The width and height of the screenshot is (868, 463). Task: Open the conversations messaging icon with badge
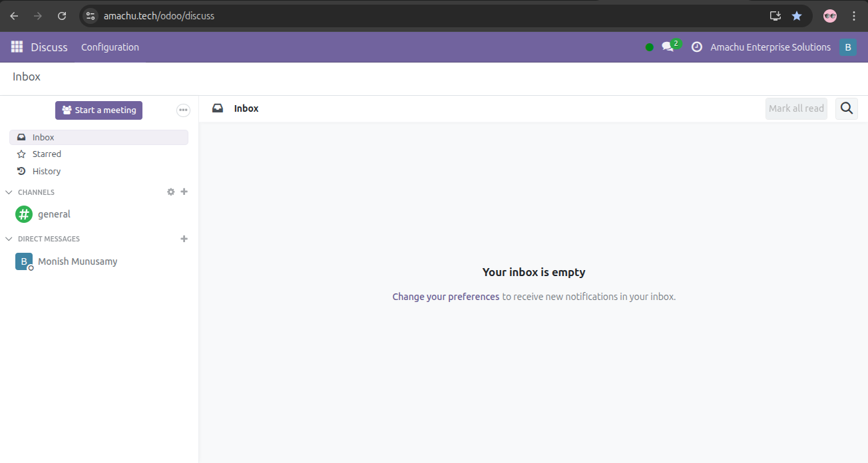(x=668, y=47)
